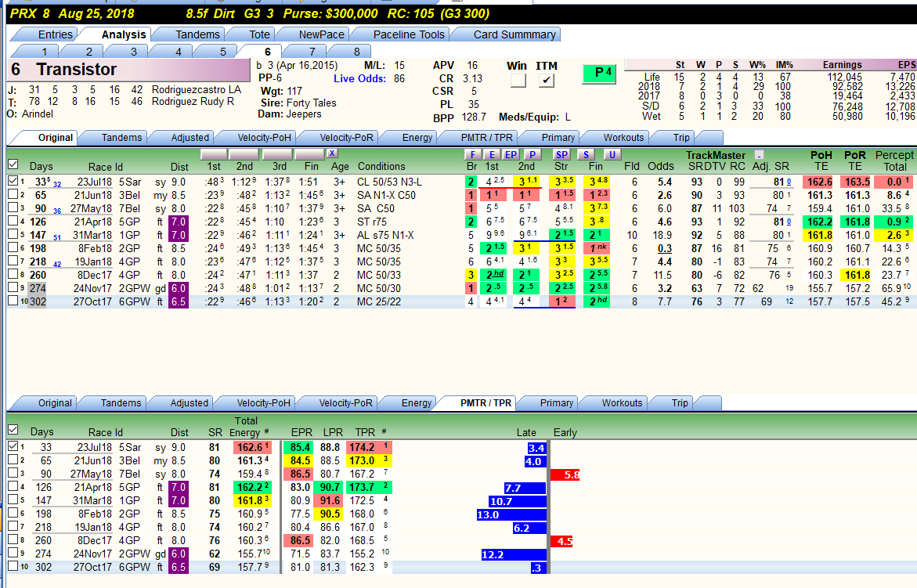This screenshot has width=917, height=588.
Task: Click the blank button above the Fin time column
Action: (309, 154)
